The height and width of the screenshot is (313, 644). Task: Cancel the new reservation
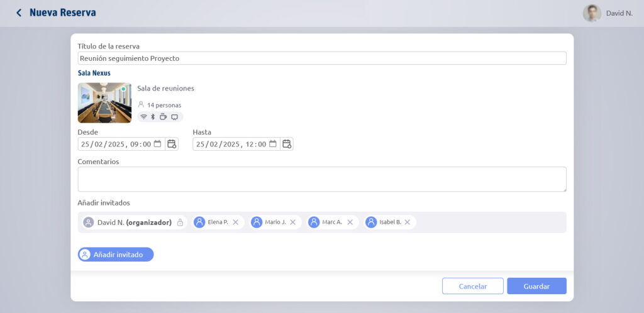pos(473,286)
